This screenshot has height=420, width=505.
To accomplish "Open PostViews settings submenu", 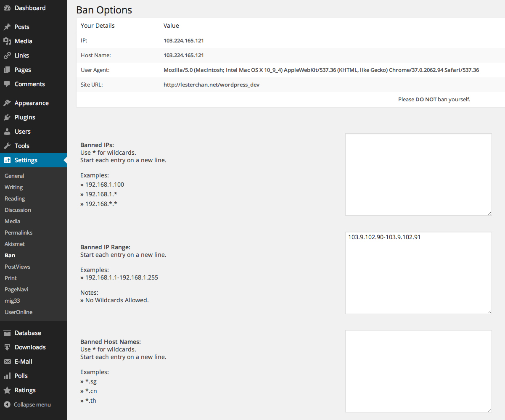I will click(x=17, y=267).
